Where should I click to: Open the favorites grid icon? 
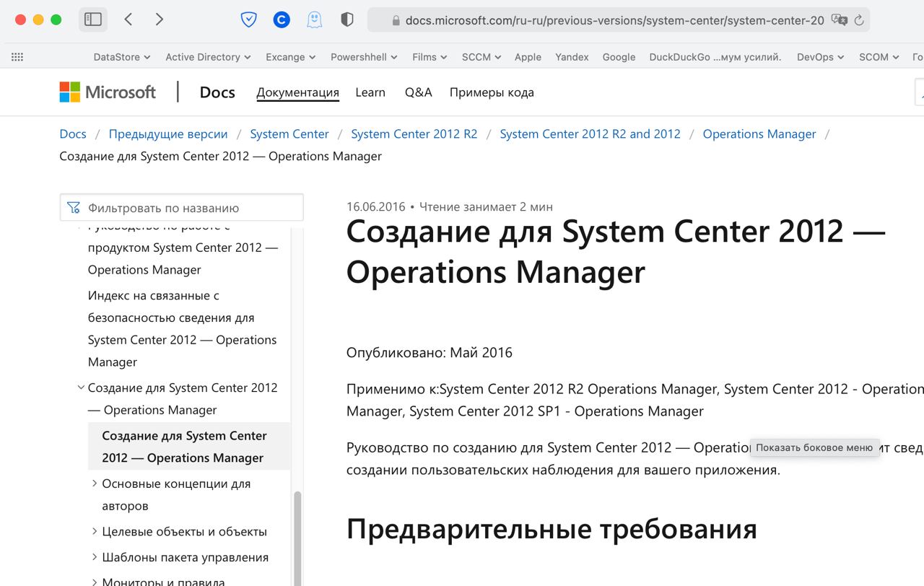pyautogui.click(x=18, y=57)
